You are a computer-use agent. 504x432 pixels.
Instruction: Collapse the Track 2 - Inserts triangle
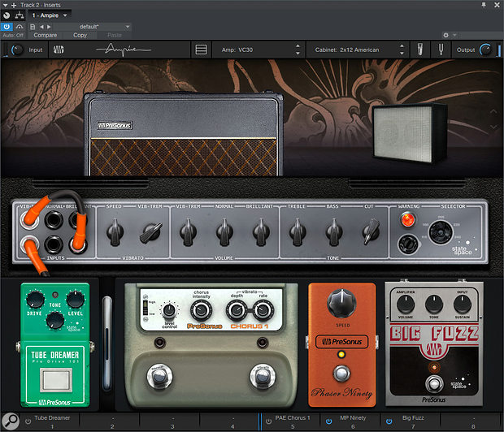(5, 5)
